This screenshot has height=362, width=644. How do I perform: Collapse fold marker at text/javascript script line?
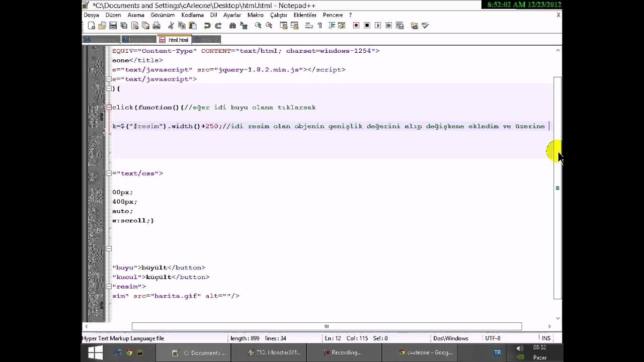point(109,79)
